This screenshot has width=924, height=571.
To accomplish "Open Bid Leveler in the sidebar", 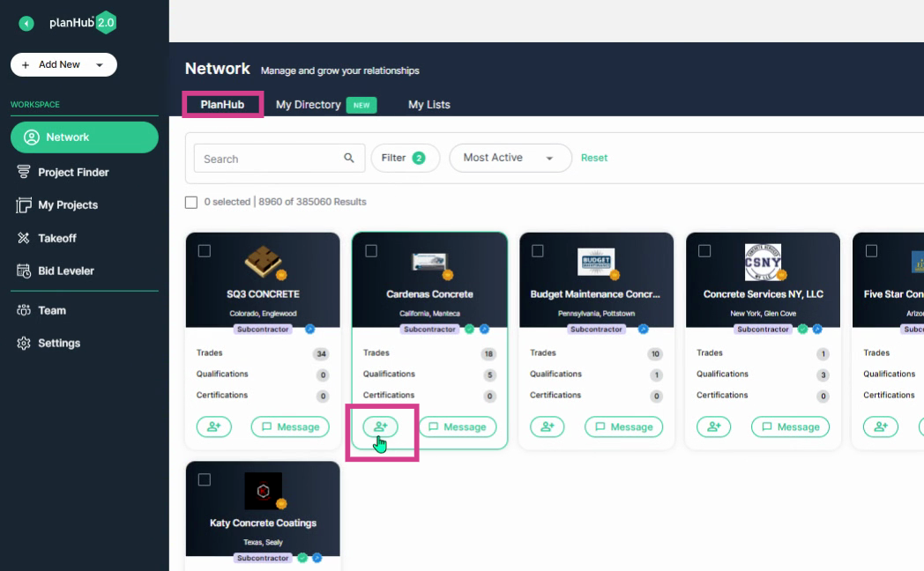I will pyautogui.click(x=65, y=271).
